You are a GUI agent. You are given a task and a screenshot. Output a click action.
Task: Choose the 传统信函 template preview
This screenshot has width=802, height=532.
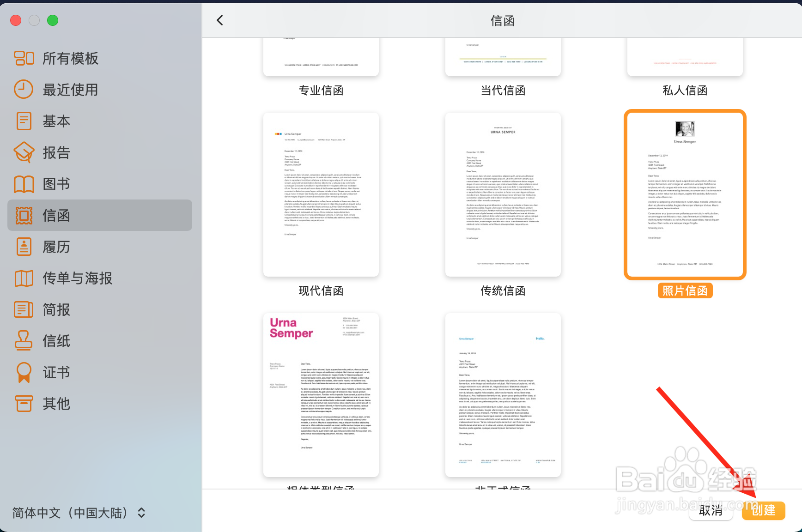pyautogui.click(x=503, y=193)
